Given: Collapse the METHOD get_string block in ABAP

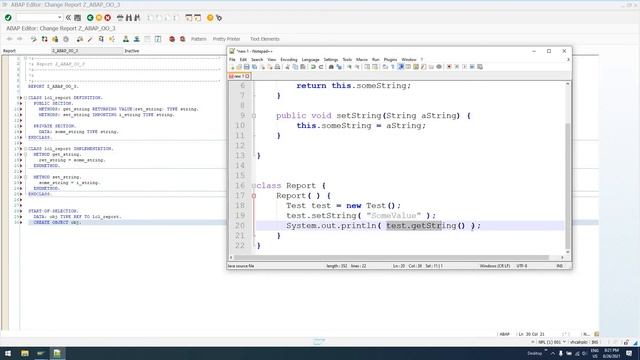Looking at the screenshot, I should [25, 155].
